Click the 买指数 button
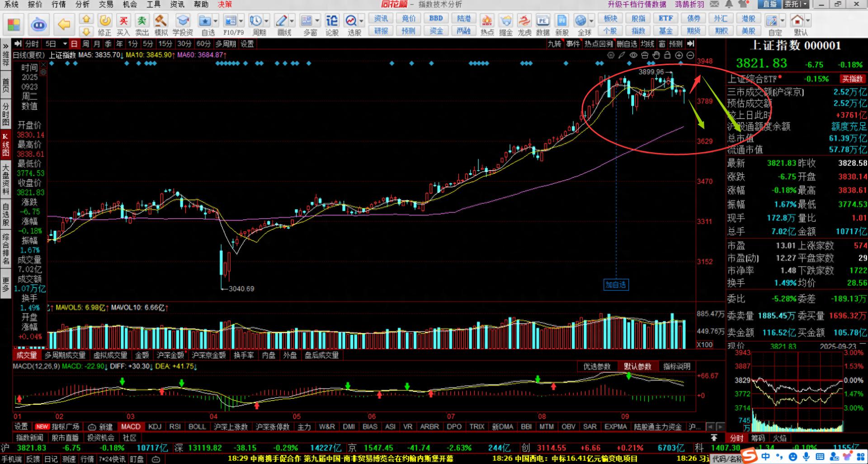868x464 pixels. pos(852,79)
